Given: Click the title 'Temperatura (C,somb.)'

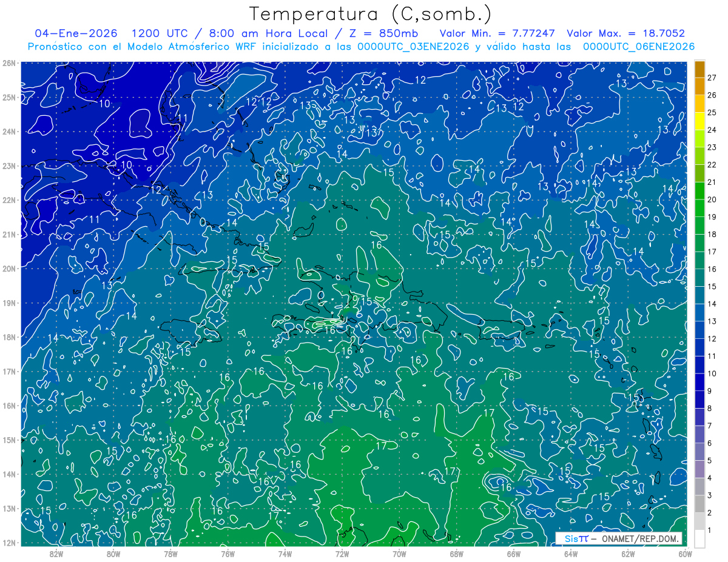Looking at the screenshot, I should click(x=371, y=14).
